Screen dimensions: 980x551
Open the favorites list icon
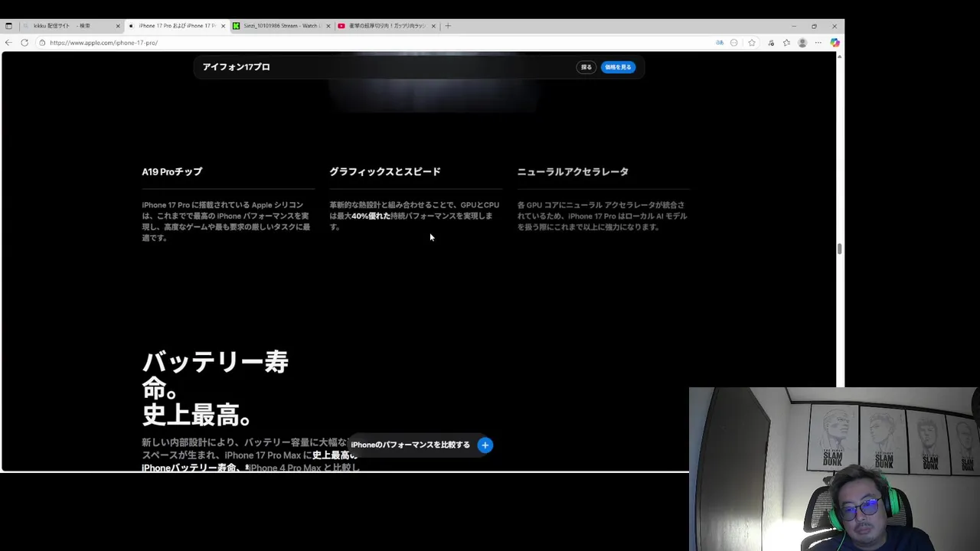pos(786,43)
